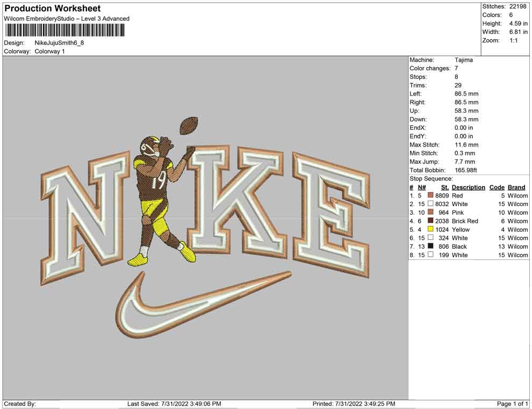Click 'Wilcom EmbroideryStudio – Level 3 Advanced' text
Screen dimensions: 532x409
[x=67, y=19]
